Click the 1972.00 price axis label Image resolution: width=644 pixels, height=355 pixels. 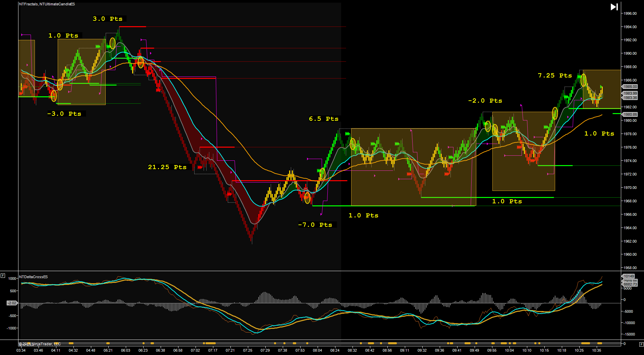coord(630,174)
